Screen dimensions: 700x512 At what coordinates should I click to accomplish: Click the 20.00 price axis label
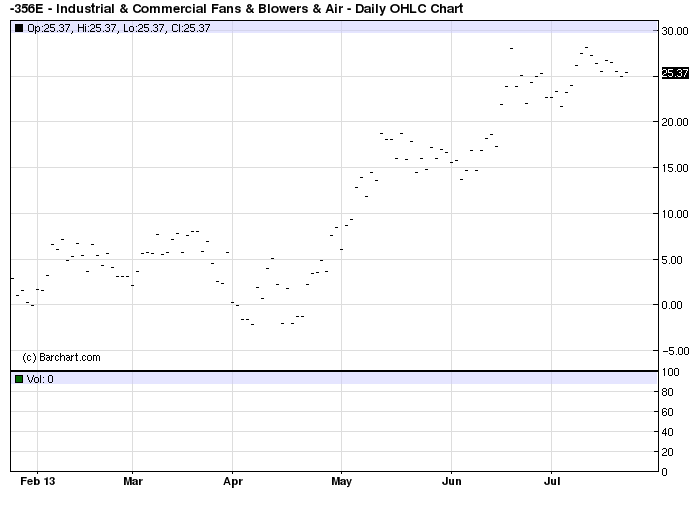coord(675,122)
